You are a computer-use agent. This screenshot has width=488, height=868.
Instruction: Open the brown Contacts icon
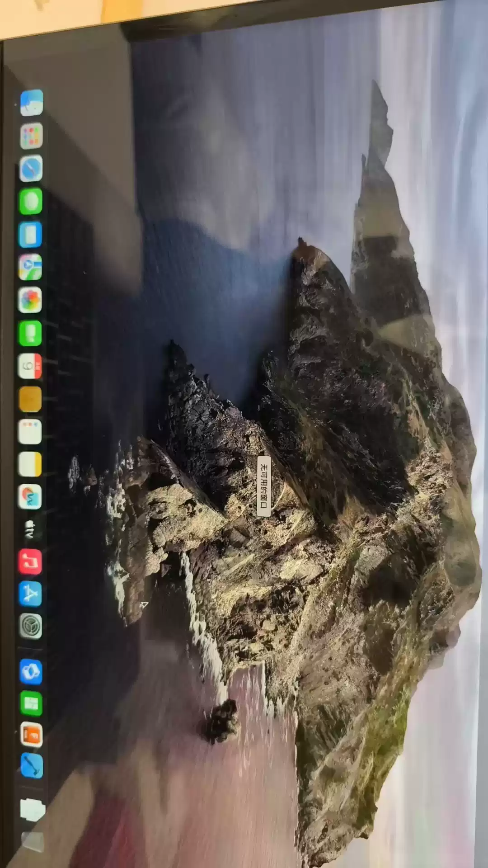(30, 399)
